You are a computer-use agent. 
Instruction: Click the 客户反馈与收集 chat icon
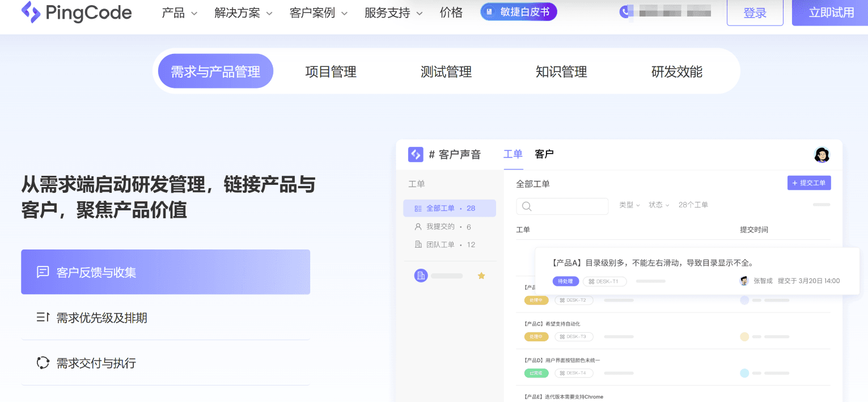click(x=43, y=272)
